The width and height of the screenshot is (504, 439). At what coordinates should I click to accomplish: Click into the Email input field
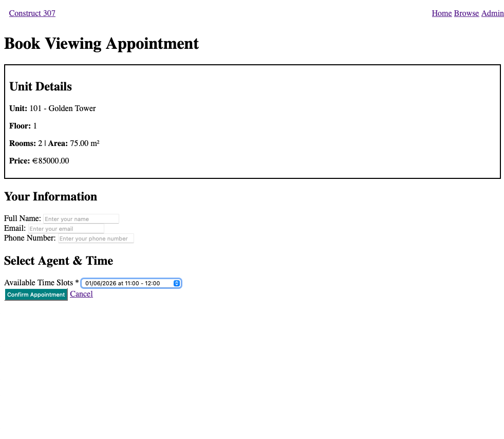point(66,229)
